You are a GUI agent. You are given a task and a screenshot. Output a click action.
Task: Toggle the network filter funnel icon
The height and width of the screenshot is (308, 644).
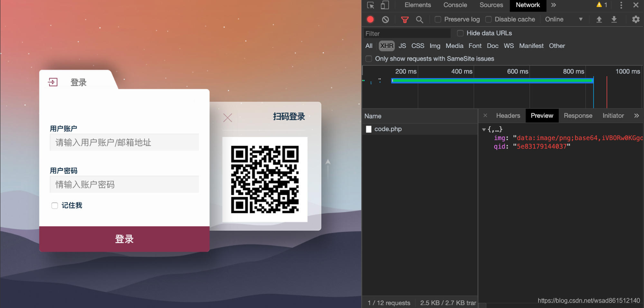point(405,19)
